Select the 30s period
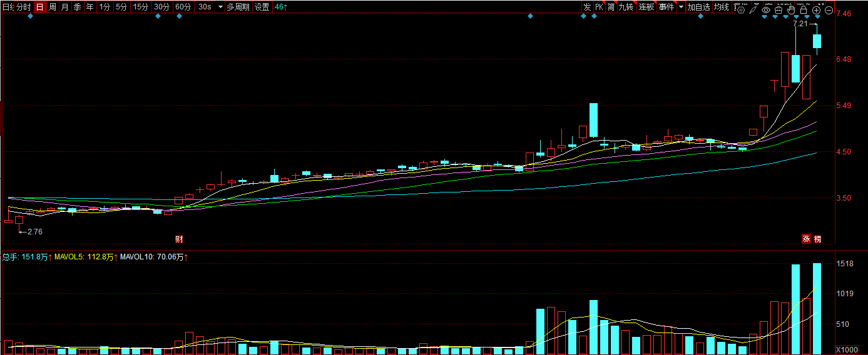The height and width of the screenshot is (355, 868). pos(204,7)
